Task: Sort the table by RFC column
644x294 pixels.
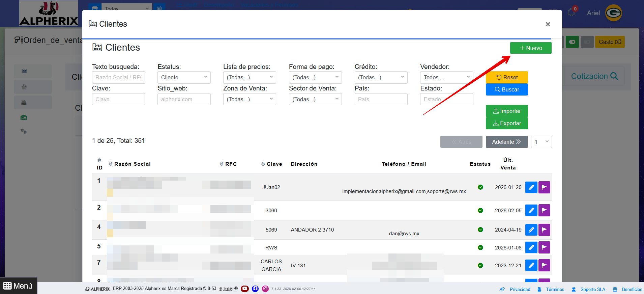Action: pos(228,164)
